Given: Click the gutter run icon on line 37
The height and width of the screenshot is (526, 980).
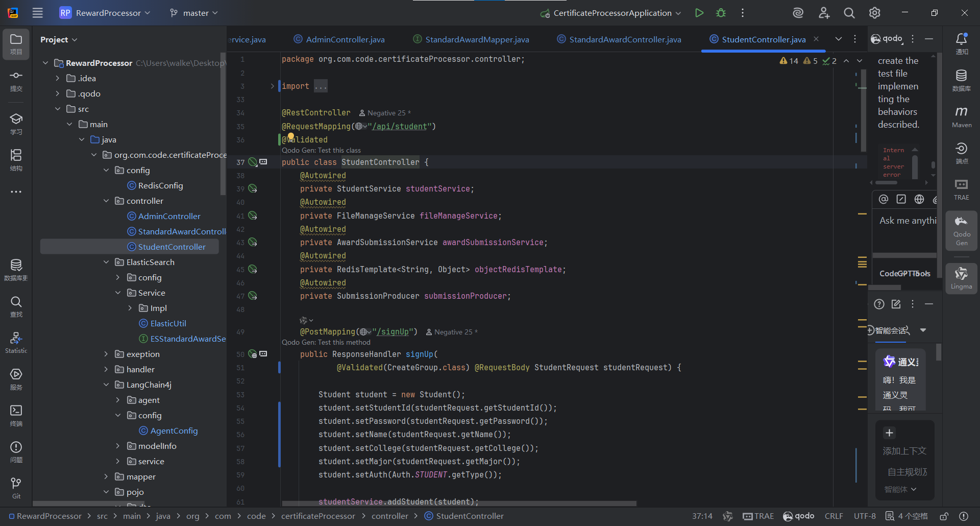Looking at the screenshot, I should click(x=253, y=162).
